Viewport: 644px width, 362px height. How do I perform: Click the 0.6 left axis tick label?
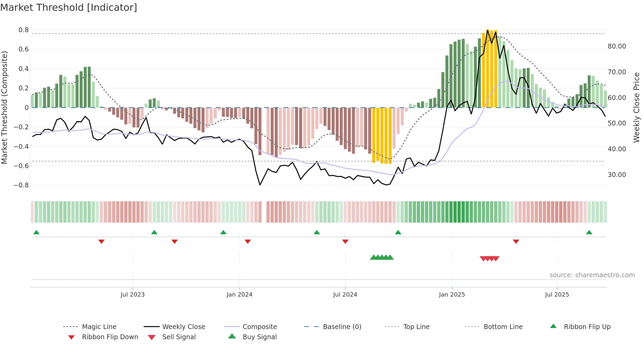pos(24,49)
